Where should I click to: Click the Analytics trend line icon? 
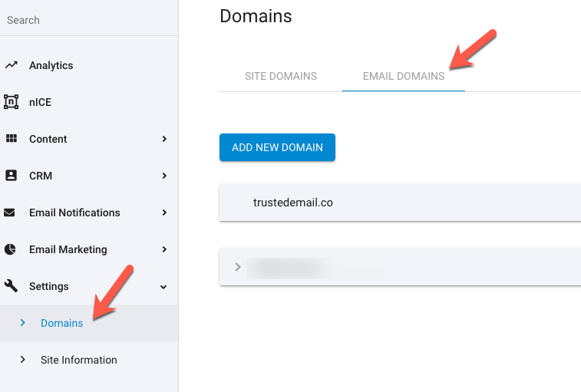(11, 65)
